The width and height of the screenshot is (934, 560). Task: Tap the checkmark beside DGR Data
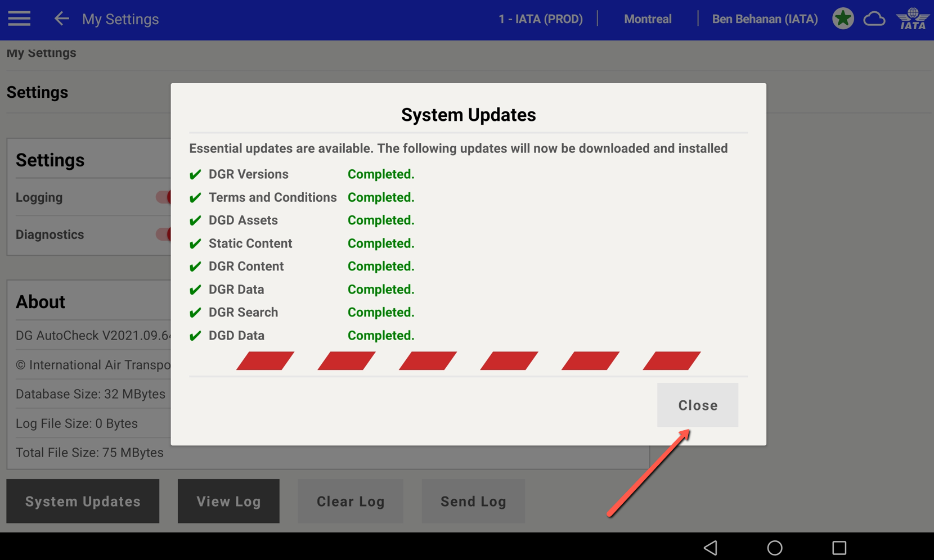pyautogui.click(x=195, y=290)
